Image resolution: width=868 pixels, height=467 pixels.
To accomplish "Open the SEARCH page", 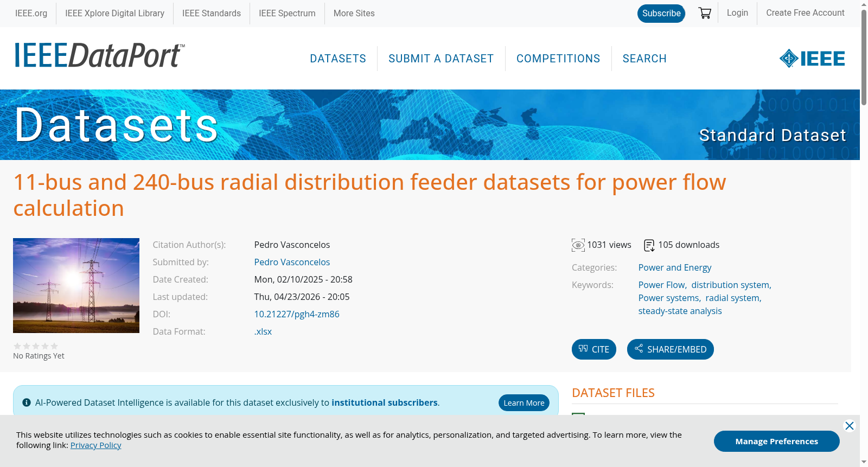I will coord(644,59).
